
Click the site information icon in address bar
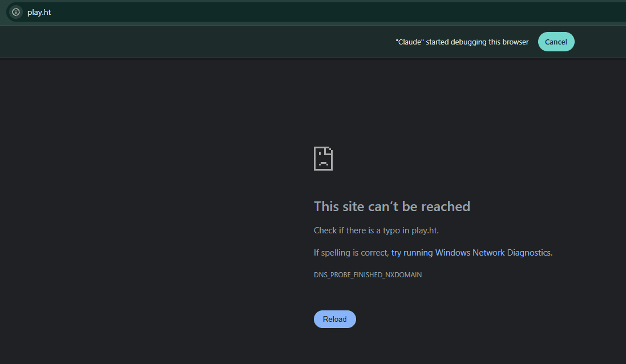point(16,12)
